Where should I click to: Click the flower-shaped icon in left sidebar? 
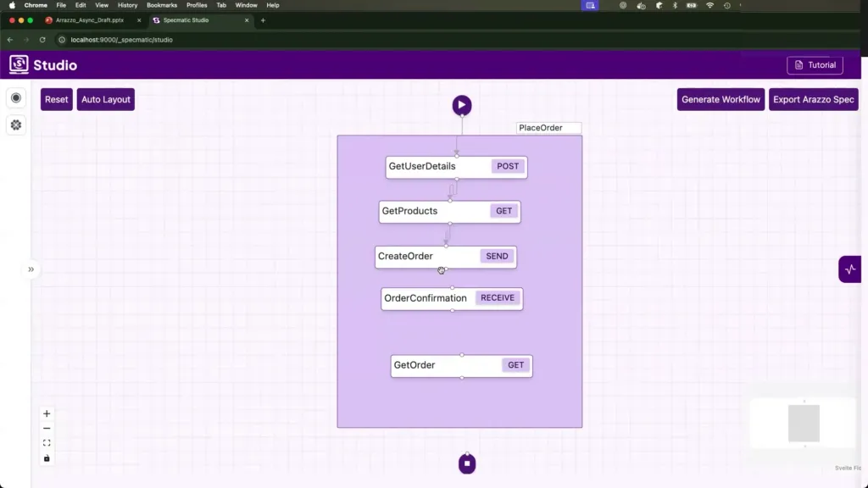click(16, 125)
